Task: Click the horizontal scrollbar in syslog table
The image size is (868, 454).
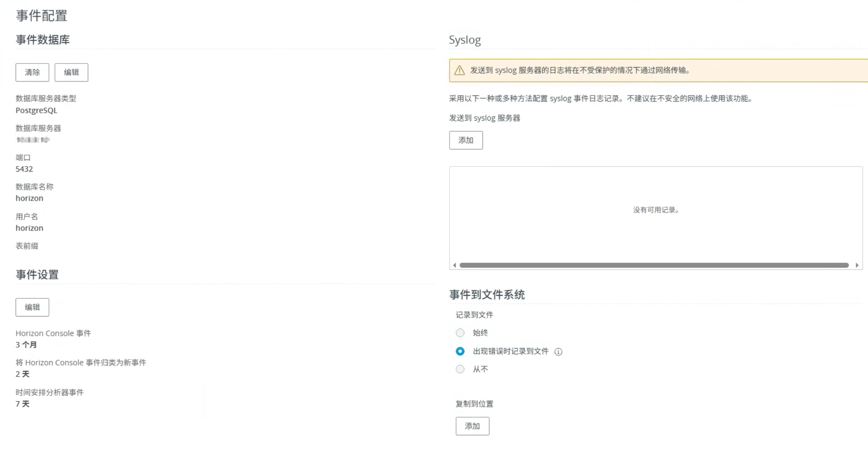Action: click(x=654, y=265)
